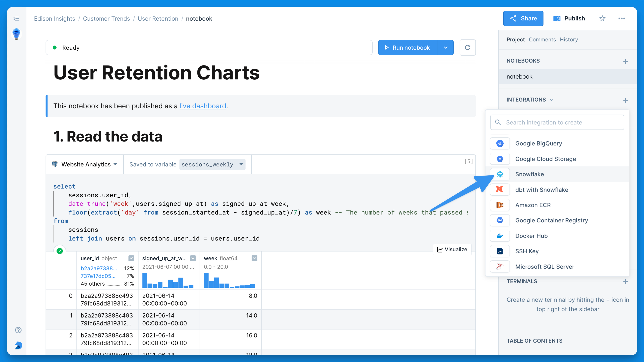The width and height of the screenshot is (644, 362).
Task: Run the notebook
Action: [408, 47]
